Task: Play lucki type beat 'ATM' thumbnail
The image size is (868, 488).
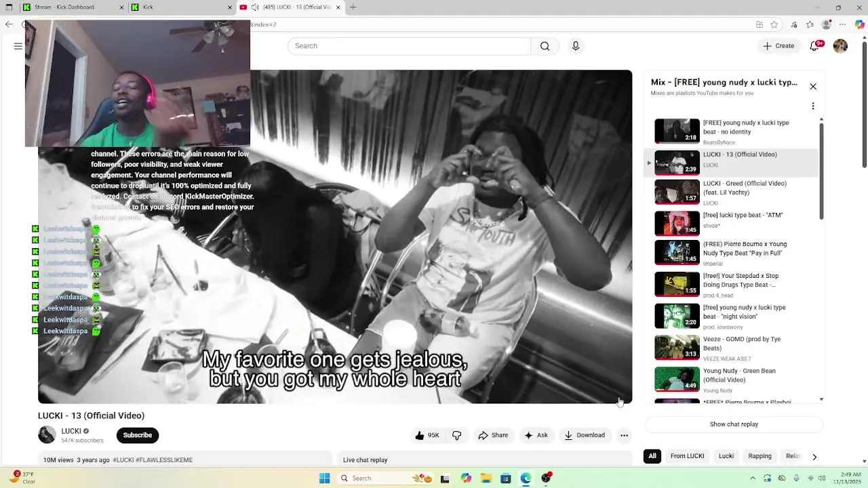Action: pos(677,224)
